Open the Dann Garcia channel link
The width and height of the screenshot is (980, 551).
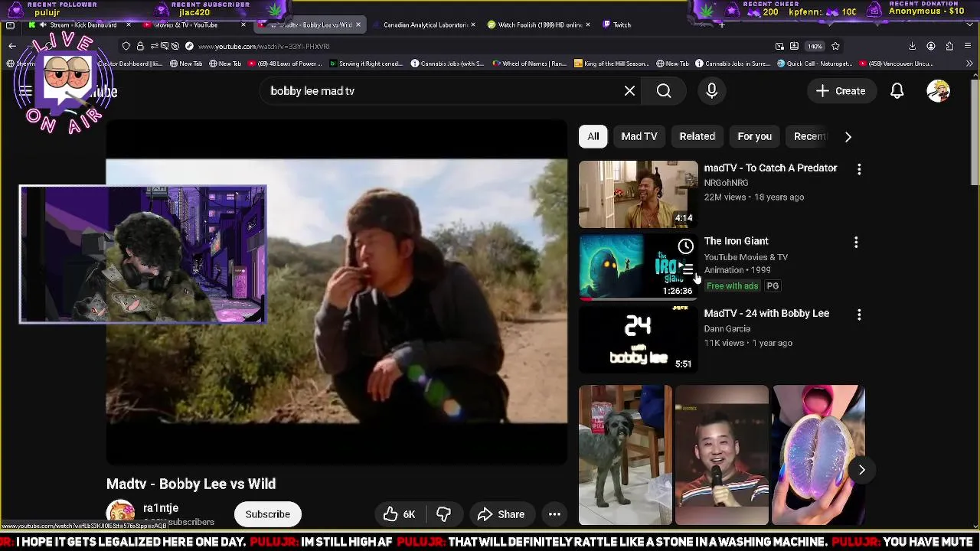(727, 328)
